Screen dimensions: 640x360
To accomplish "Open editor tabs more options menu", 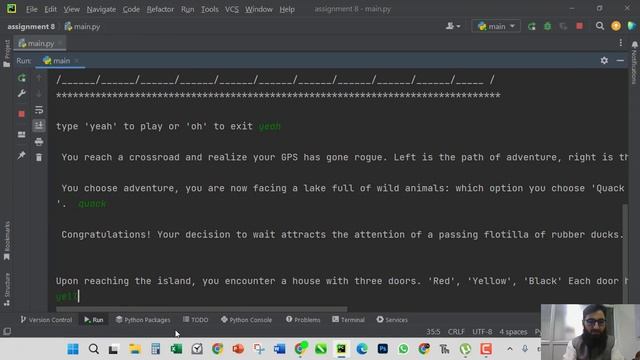I will 620,43.
